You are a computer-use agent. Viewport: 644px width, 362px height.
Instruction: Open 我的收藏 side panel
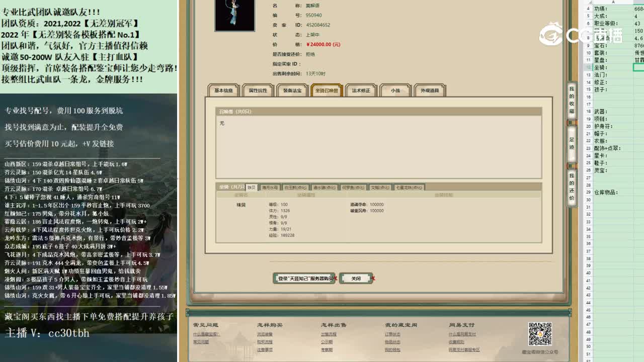[x=572, y=100]
